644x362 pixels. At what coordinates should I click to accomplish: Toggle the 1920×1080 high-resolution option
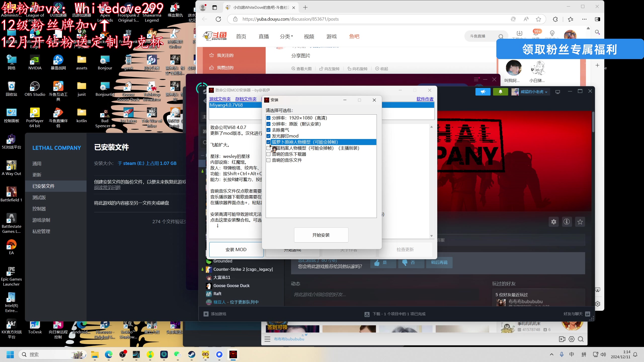pyautogui.click(x=268, y=118)
